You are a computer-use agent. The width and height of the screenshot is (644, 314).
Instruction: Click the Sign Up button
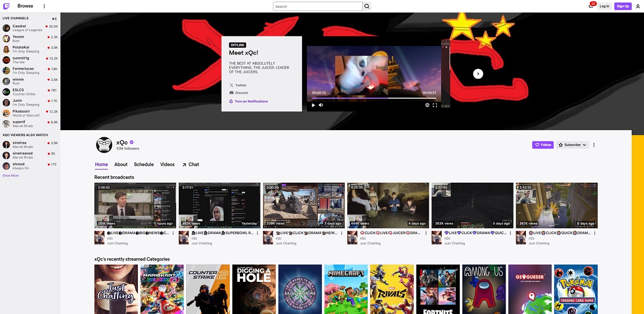[623, 6]
